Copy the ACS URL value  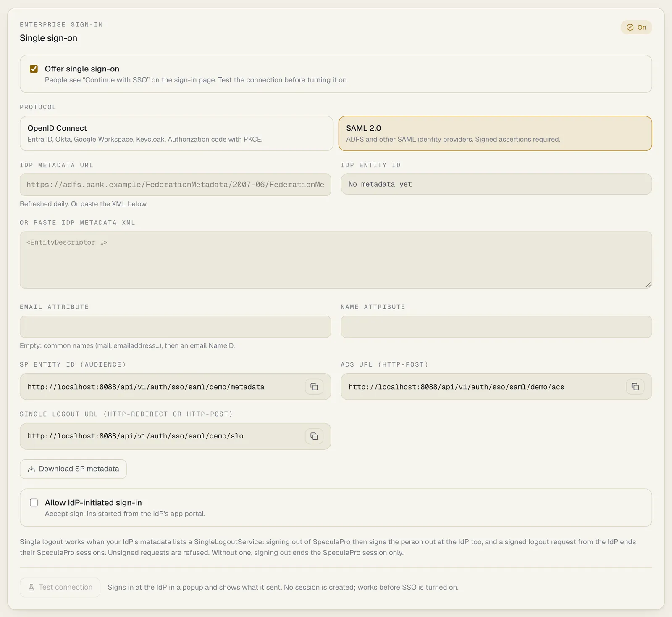(635, 387)
